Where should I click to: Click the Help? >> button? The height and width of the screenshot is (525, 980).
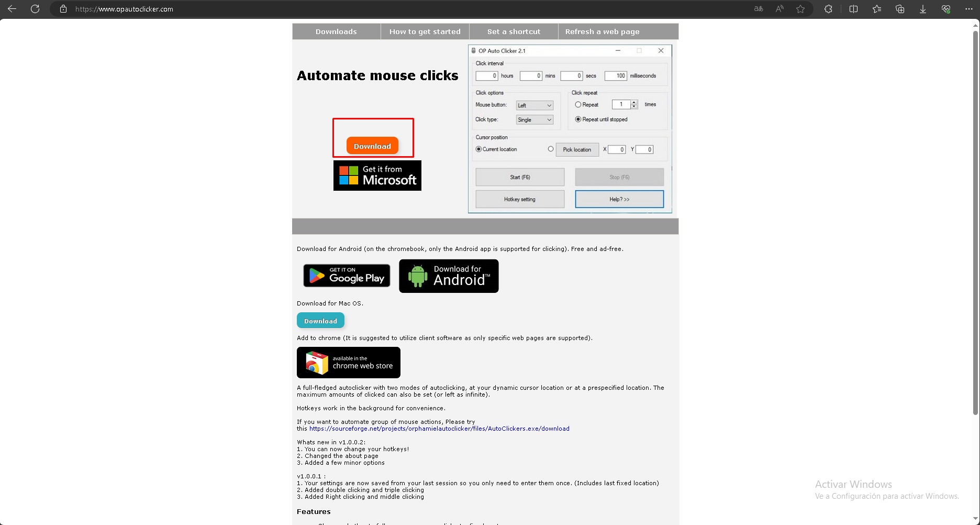[x=619, y=199]
